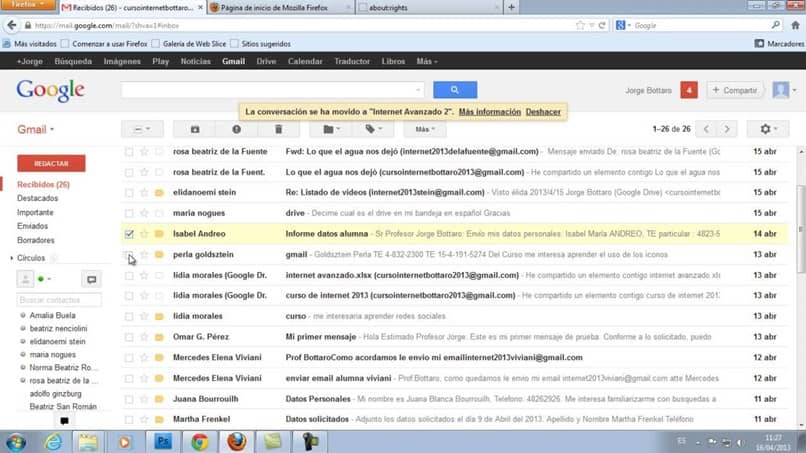Select the Omar G. Pérez message checkbox

pos(129,337)
